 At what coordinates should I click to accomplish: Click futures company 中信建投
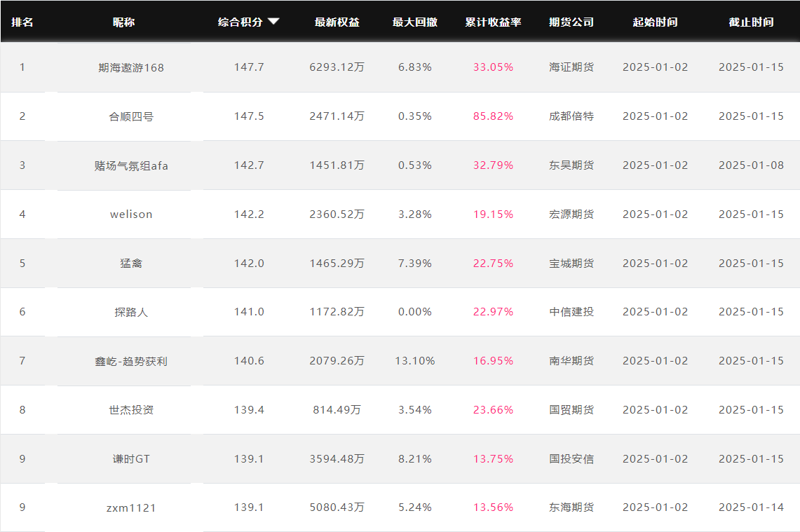pyautogui.click(x=571, y=312)
